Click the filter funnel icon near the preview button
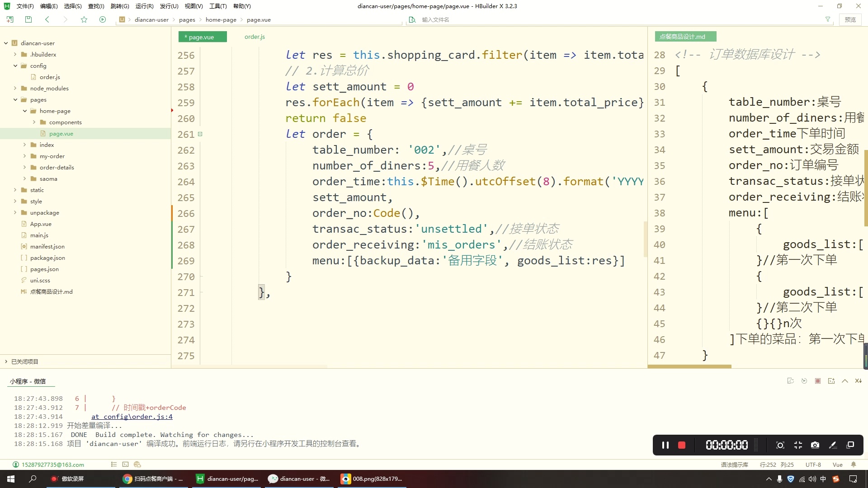The height and width of the screenshot is (488, 868). (x=828, y=19)
